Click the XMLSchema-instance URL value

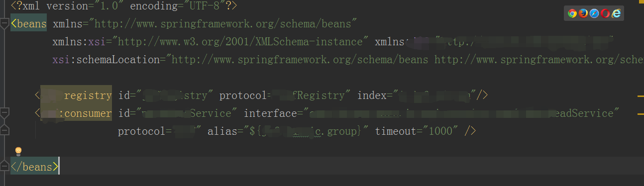[240, 42]
